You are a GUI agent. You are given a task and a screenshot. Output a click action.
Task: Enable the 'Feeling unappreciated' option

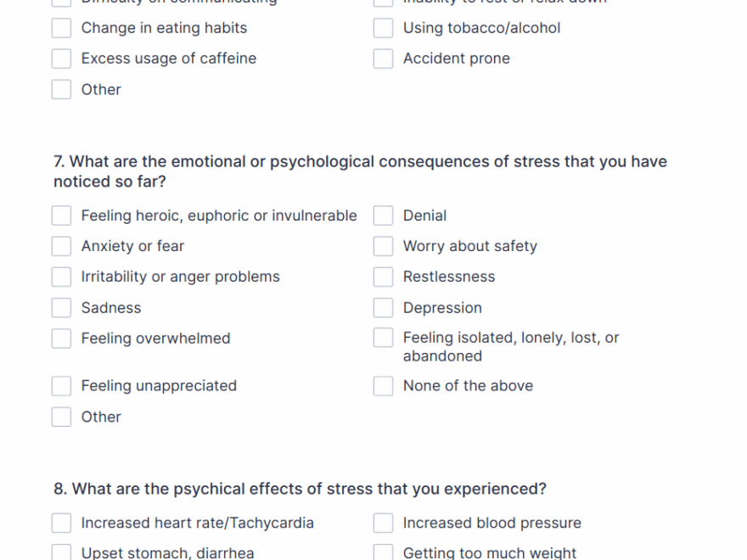click(60, 385)
